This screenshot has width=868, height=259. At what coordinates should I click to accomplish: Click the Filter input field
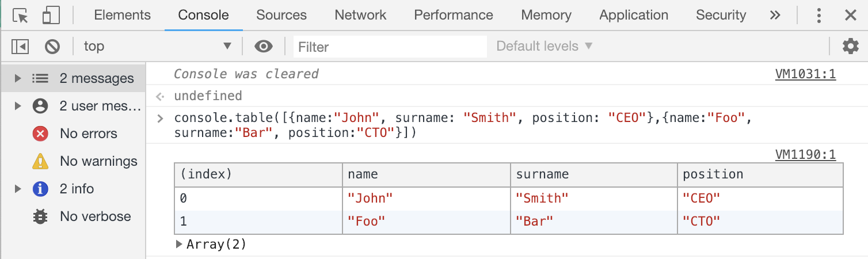pos(390,47)
